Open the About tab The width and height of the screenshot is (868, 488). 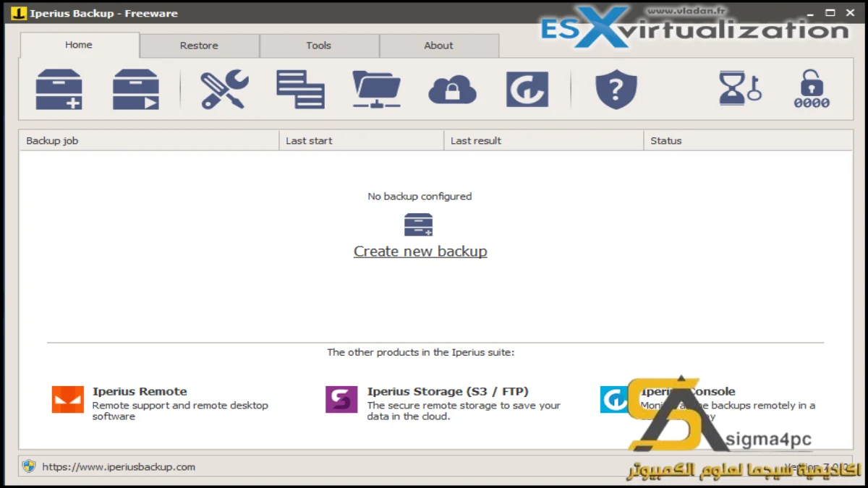pyautogui.click(x=438, y=46)
